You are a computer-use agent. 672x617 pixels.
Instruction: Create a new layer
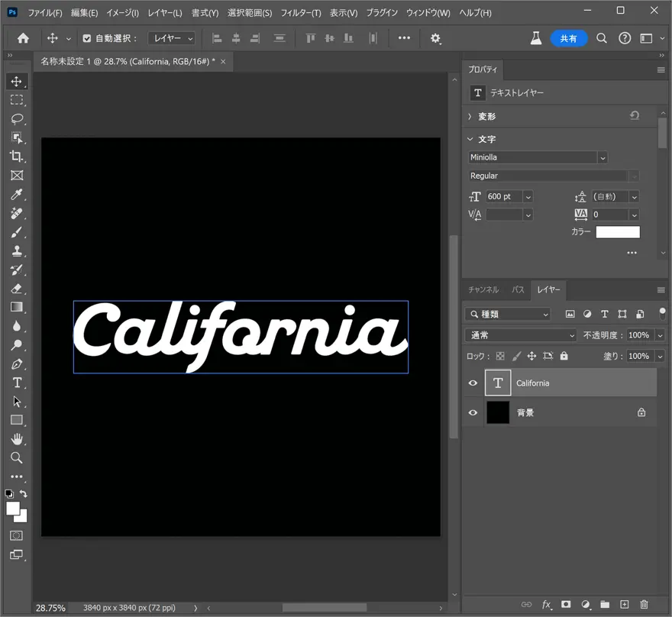point(625,604)
